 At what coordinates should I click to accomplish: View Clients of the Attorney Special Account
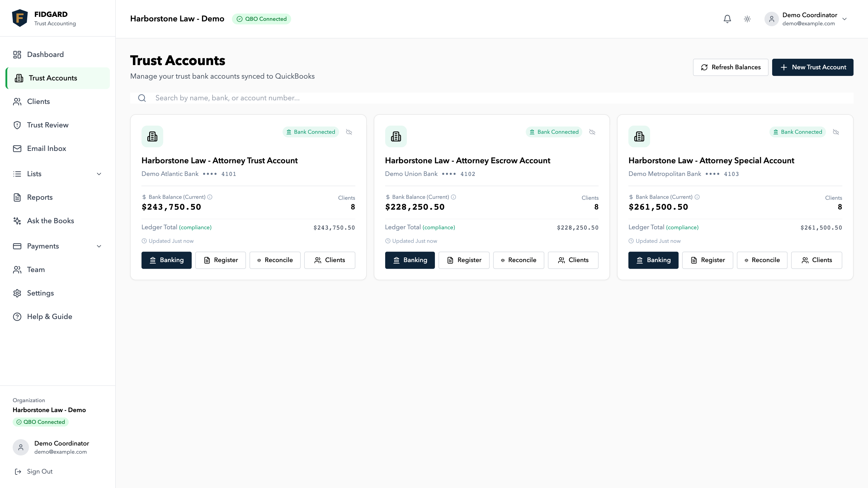pyautogui.click(x=817, y=260)
